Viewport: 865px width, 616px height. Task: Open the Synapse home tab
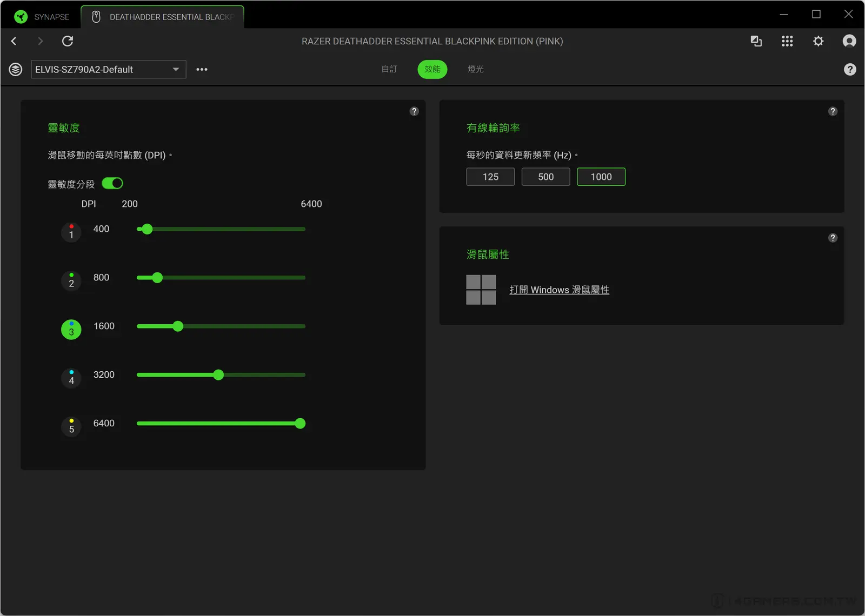(x=42, y=17)
